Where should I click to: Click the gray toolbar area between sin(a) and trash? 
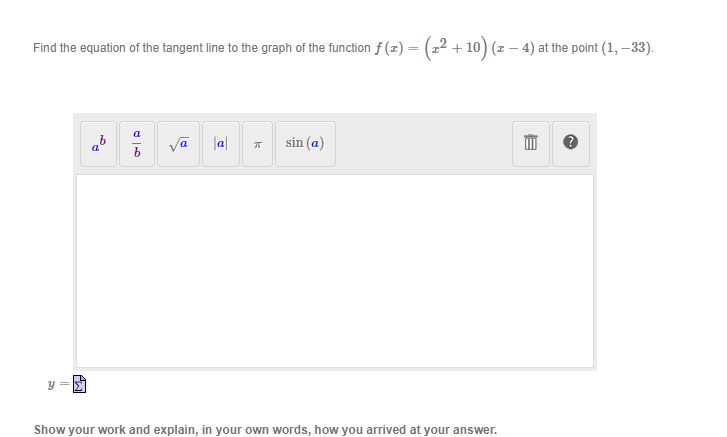pos(424,144)
